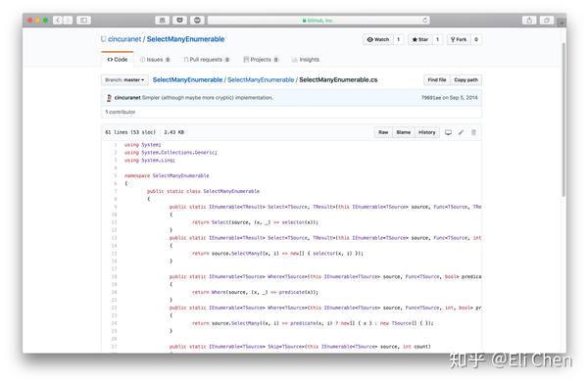
Task: View the fork count
Action: click(476, 39)
